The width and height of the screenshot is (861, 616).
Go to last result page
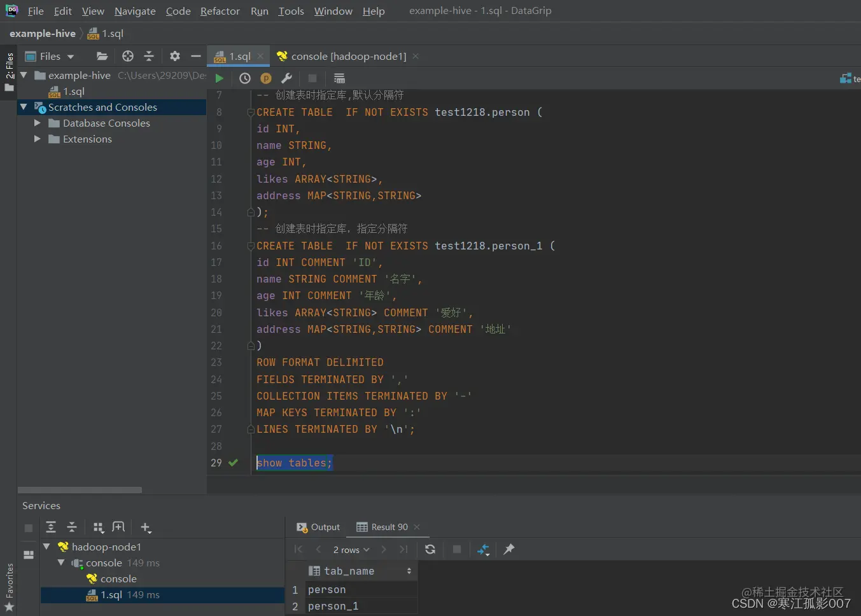point(403,549)
